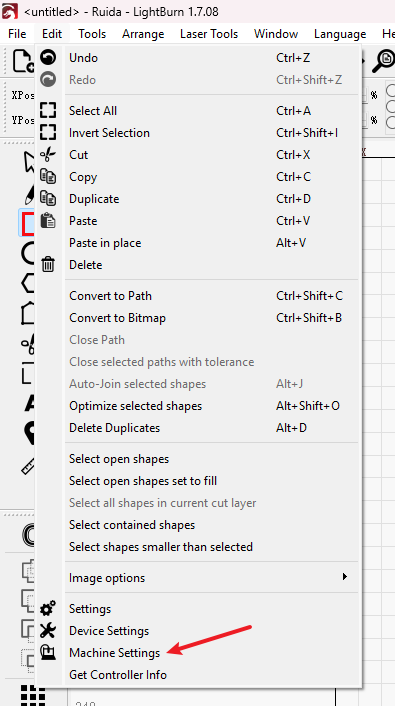The height and width of the screenshot is (706, 395).
Task: Open the Arrange menu
Action: [x=143, y=34]
